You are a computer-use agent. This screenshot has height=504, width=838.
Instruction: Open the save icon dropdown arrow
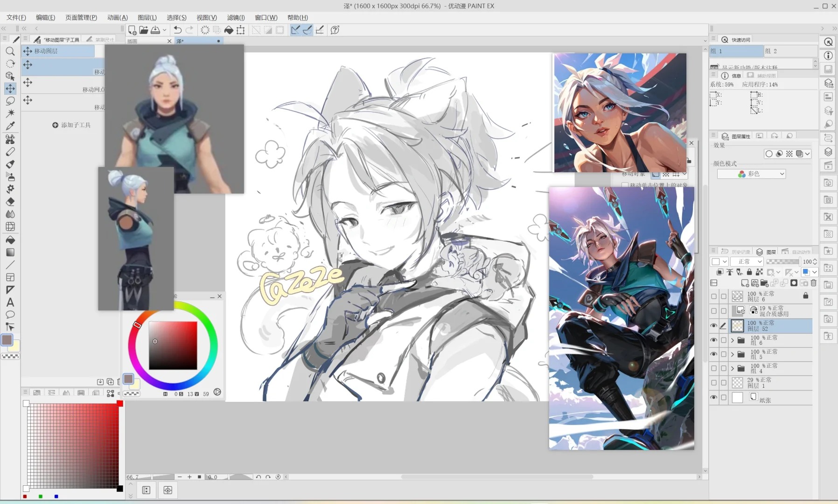(x=164, y=30)
